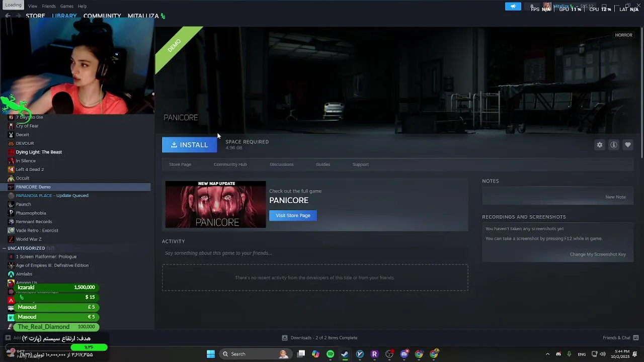Image resolution: width=644 pixels, height=362 pixels.
Task: Open the Friends menu
Action: coord(49,6)
